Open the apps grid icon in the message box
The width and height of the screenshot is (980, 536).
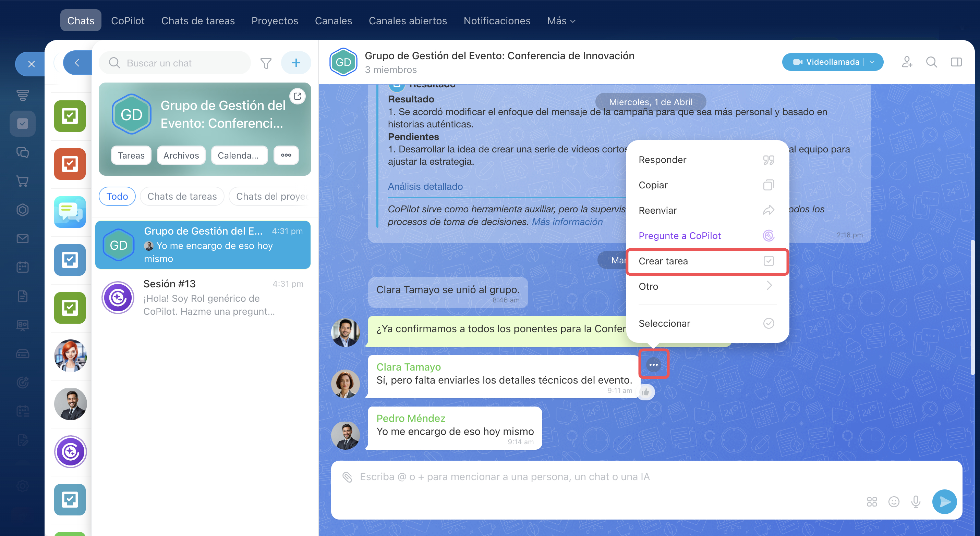872,502
